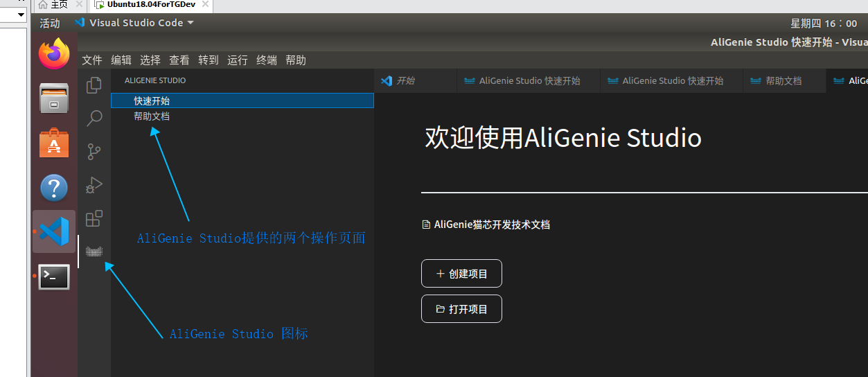Open the Search view in activity bar
This screenshot has width=868, height=377.
click(94, 119)
